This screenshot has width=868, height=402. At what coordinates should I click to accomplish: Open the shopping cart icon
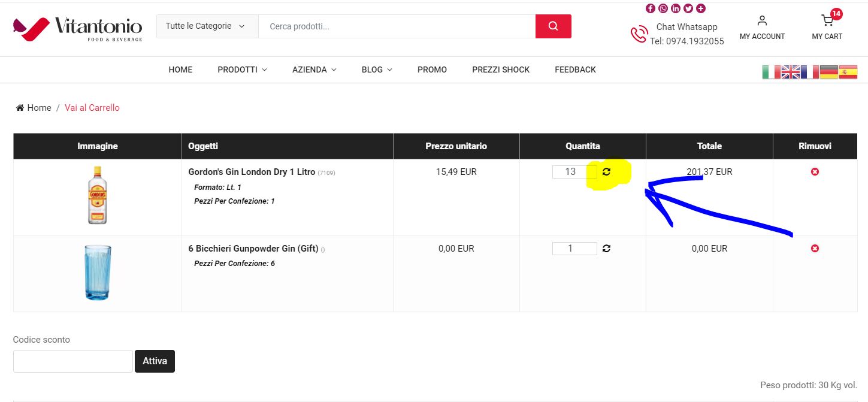pos(827,21)
